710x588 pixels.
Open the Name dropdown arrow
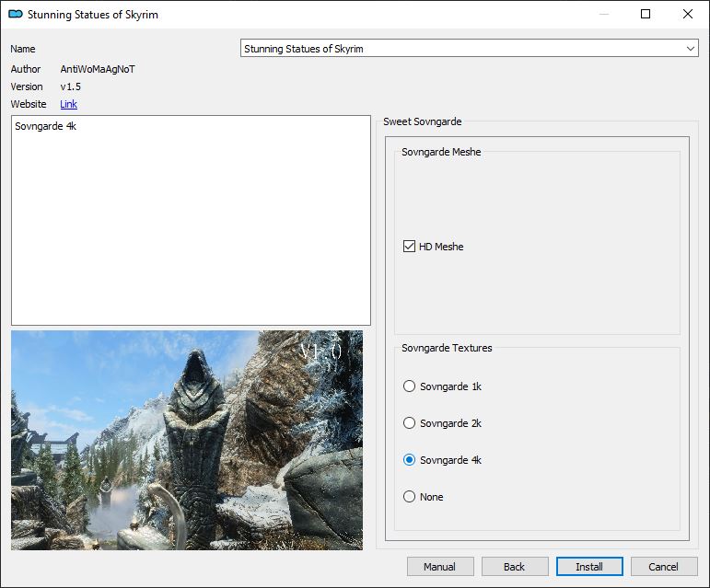pyautogui.click(x=690, y=49)
